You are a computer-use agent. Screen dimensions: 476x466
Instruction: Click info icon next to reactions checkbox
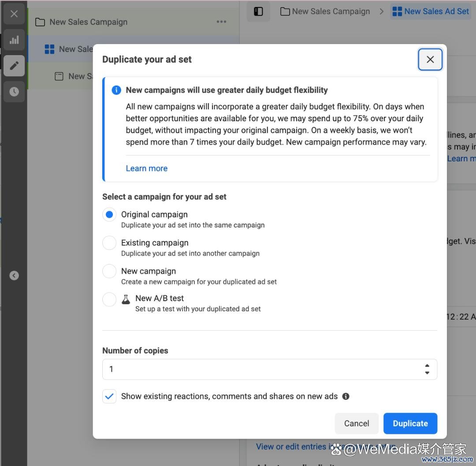pyautogui.click(x=346, y=396)
